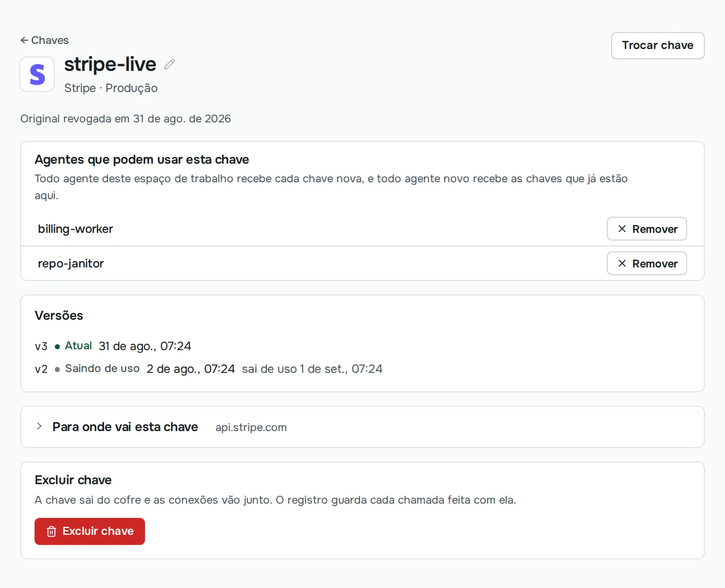Click the v2 Saindo de uso row
Image resolution: width=725 pixels, height=588 pixels.
point(208,369)
